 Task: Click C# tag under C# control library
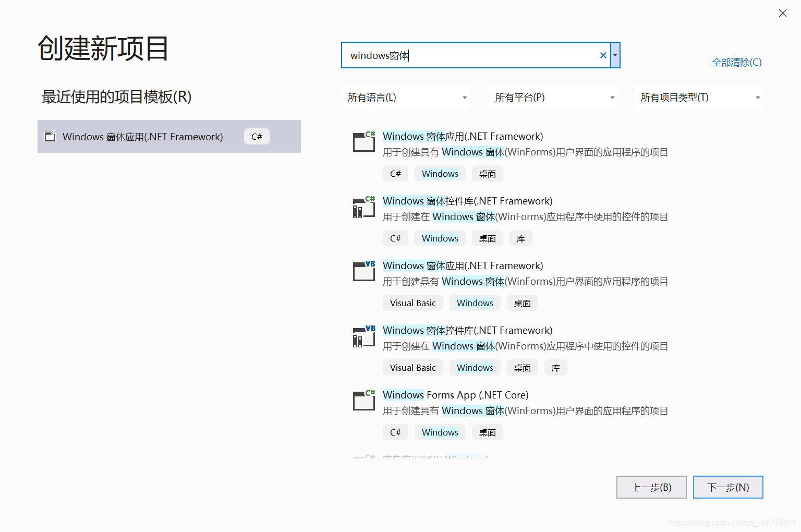[x=395, y=238]
